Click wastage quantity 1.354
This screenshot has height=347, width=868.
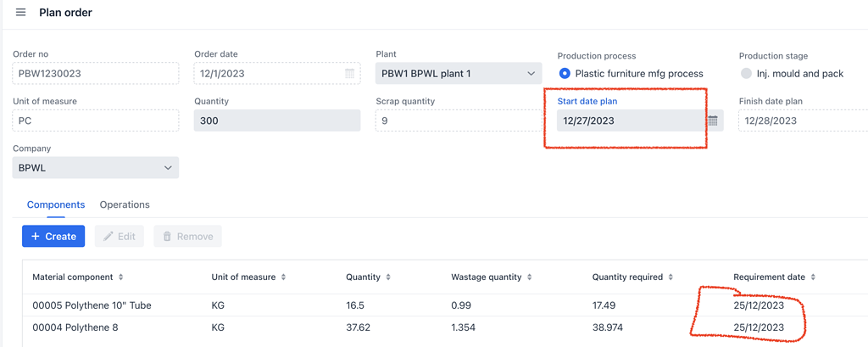(464, 327)
